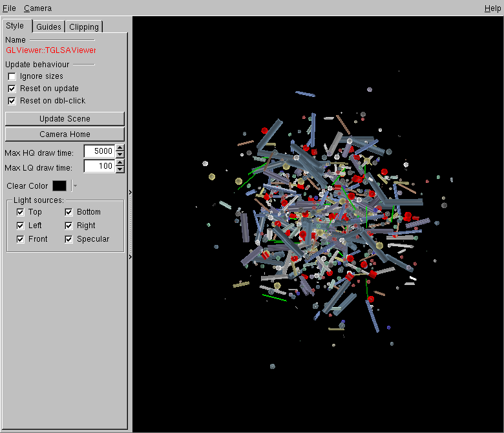Decrease the Max LQ draw time value
This screenshot has height=433, width=504.
[x=120, y=169]
